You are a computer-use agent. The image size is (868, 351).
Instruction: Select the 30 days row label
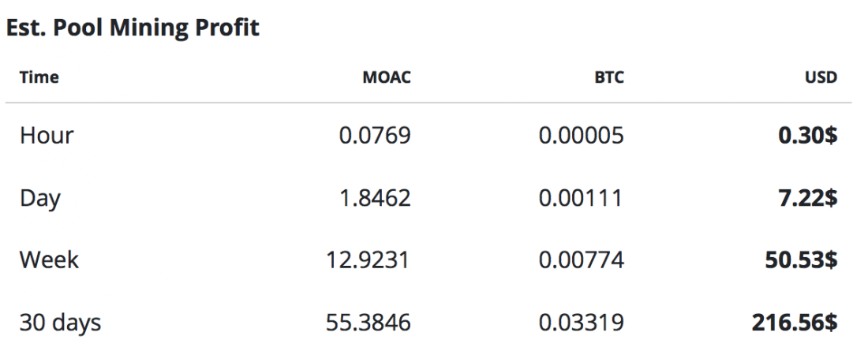pyautogui.click(x=61, y=322)
